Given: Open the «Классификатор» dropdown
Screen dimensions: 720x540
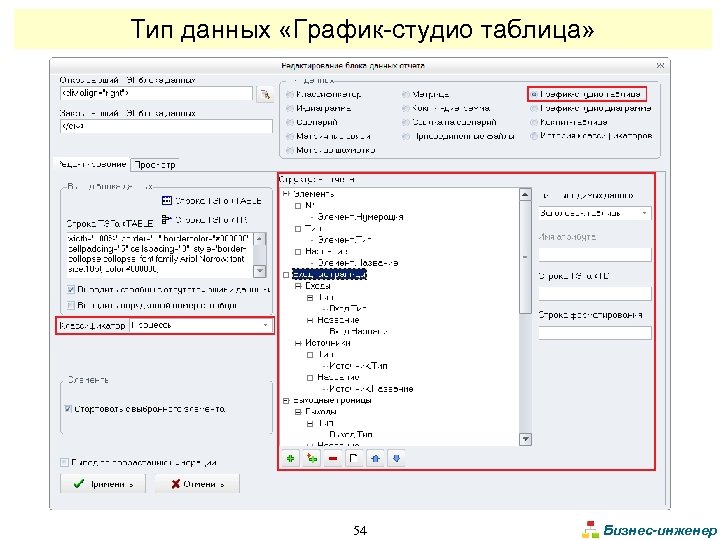Looking at the screenshot, I should coord(265,326).
